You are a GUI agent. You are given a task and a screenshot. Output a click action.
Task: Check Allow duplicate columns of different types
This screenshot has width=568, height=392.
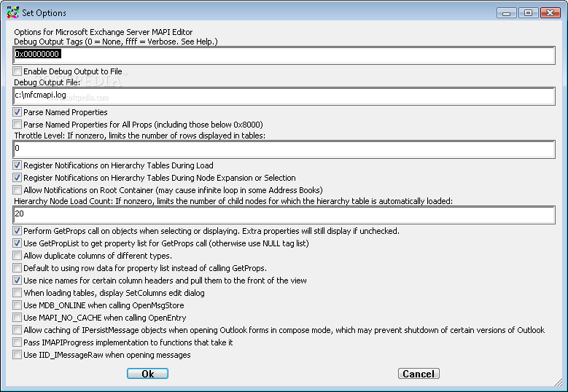(17, 255)
